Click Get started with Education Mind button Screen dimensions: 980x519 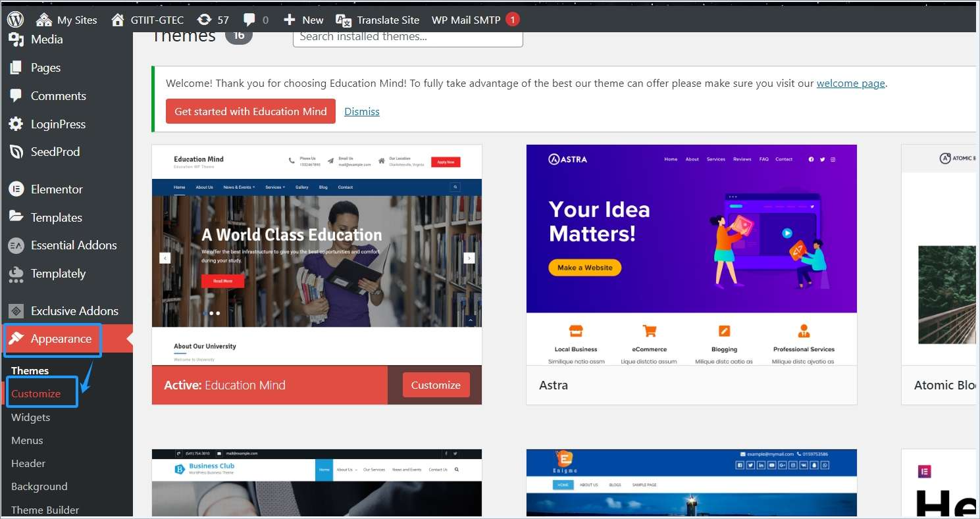251,111
